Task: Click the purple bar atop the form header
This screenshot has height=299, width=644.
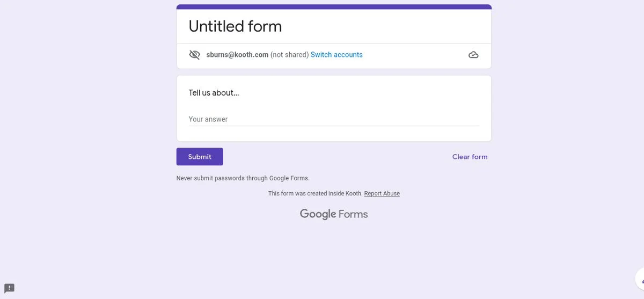Action: (x=334, y=7)
